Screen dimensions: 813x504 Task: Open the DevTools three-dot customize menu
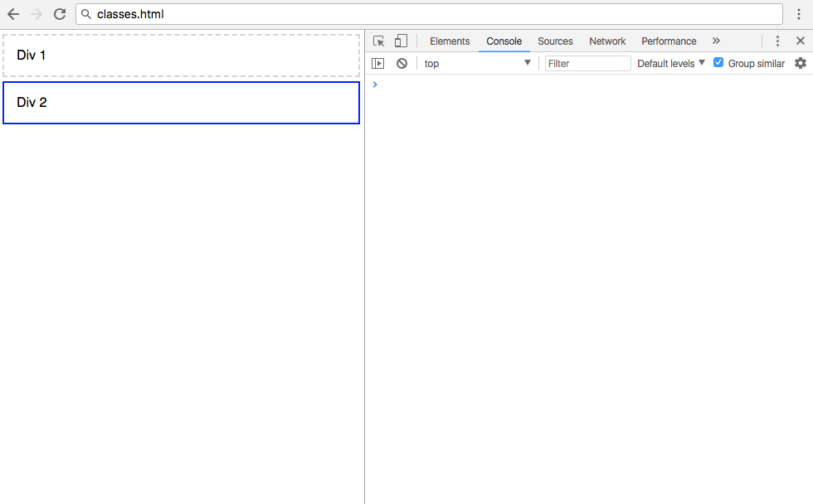pyautogui.click(x=777, y=41)
